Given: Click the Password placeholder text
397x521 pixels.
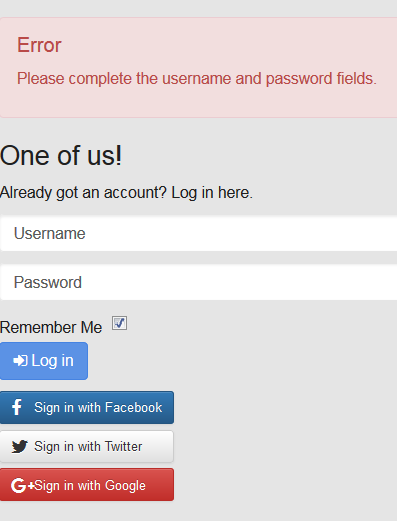Looking at the screenshot, I should tap(48, 282).
